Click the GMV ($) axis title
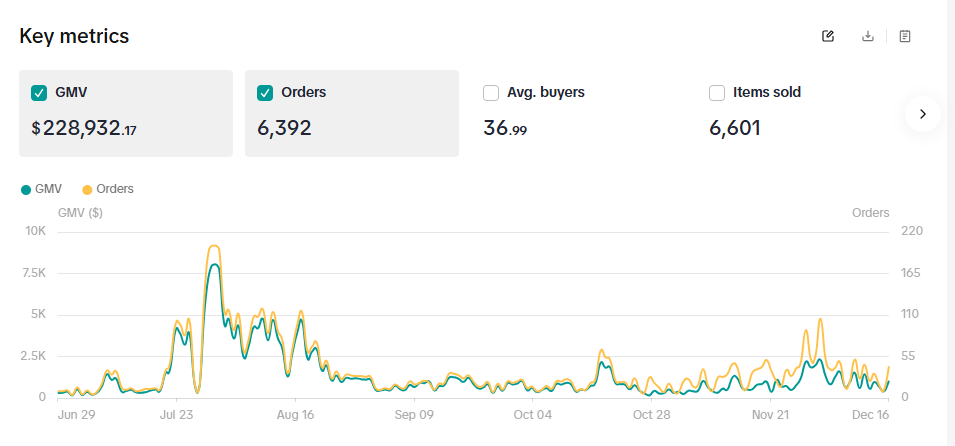Screen dimensions: 955x446 click(80, 212)
